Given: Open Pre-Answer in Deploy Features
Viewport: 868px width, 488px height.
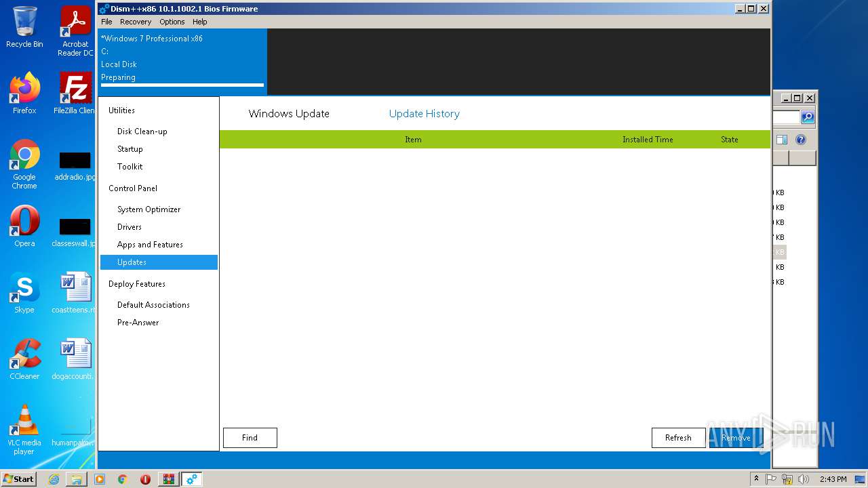Looking at the screenshot, I should point(138,323).
